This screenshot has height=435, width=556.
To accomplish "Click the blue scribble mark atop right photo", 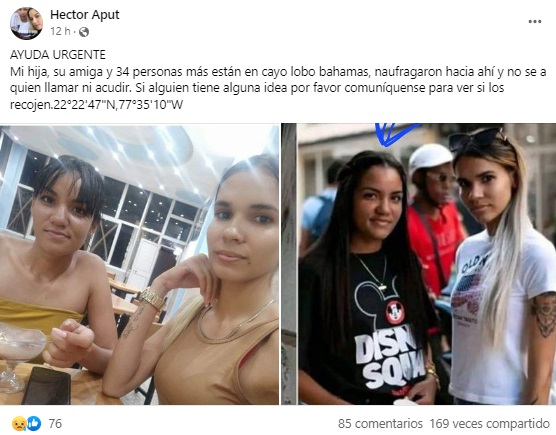I will coord(395,134).
